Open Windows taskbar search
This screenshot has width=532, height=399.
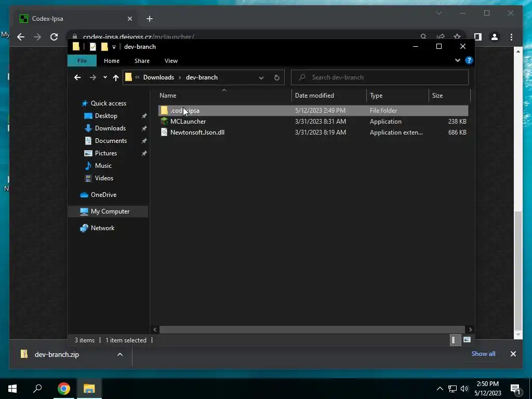pyautogui.click(x=37, y=389)
